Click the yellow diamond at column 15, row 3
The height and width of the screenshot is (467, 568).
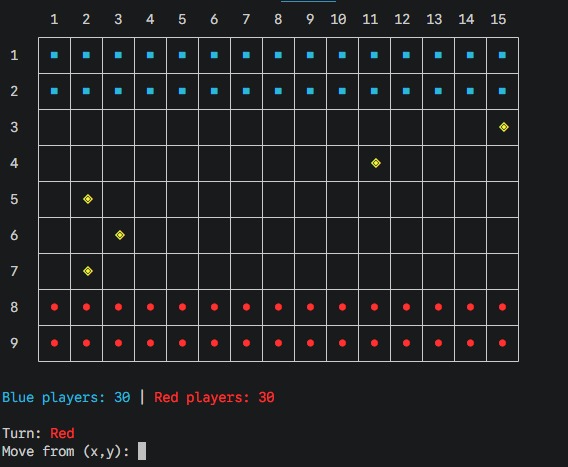[x=504, y=127]
